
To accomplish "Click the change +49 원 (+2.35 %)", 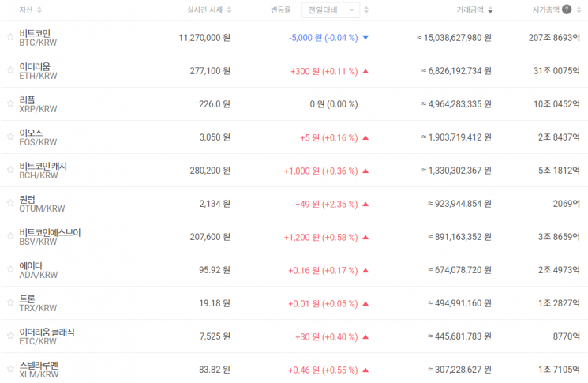I will coord(327,204).
